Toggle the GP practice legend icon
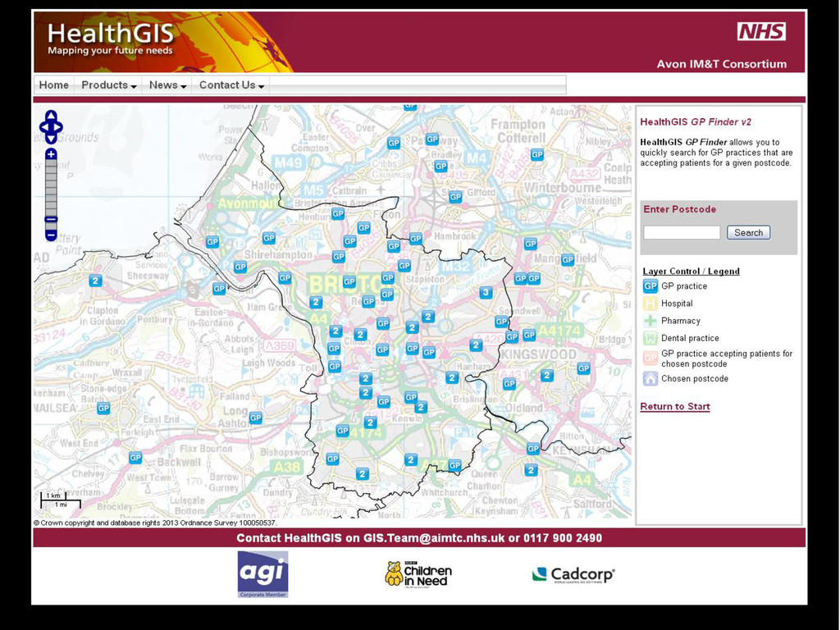Screen dimensions: 840x630 coord(651,286)
